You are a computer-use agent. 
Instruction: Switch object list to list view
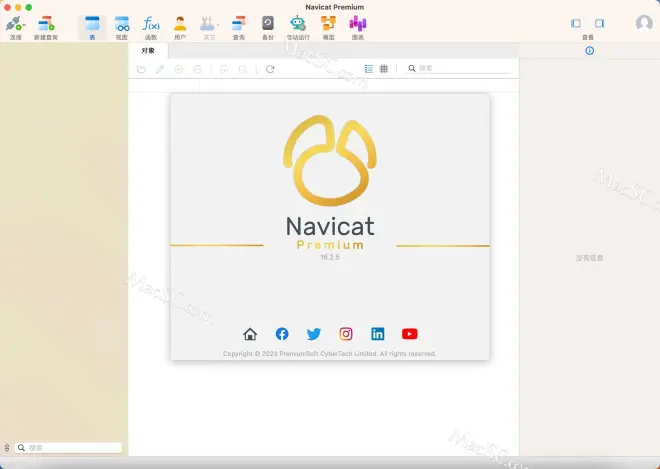[x=369, y=69]
